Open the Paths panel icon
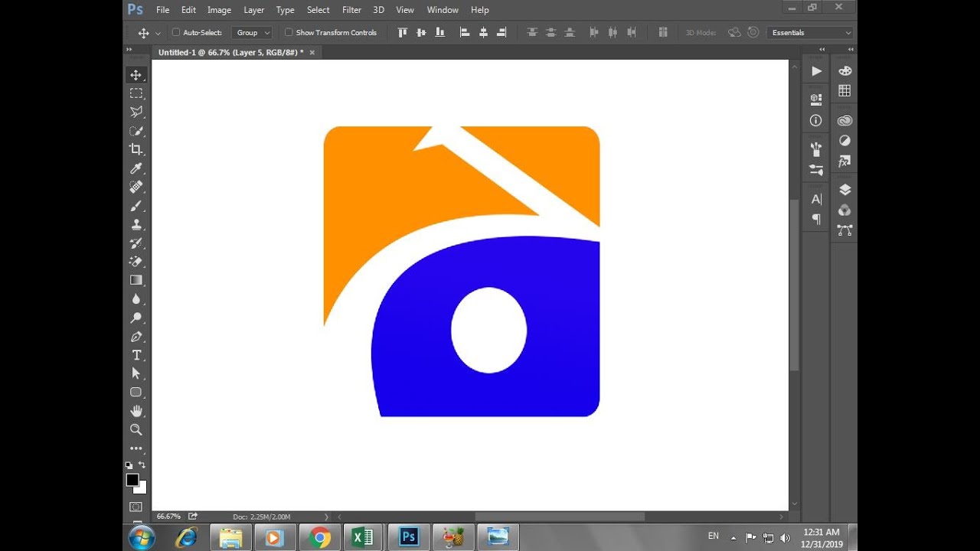This screenshot has height=551, width=980. tap(844, 230)
